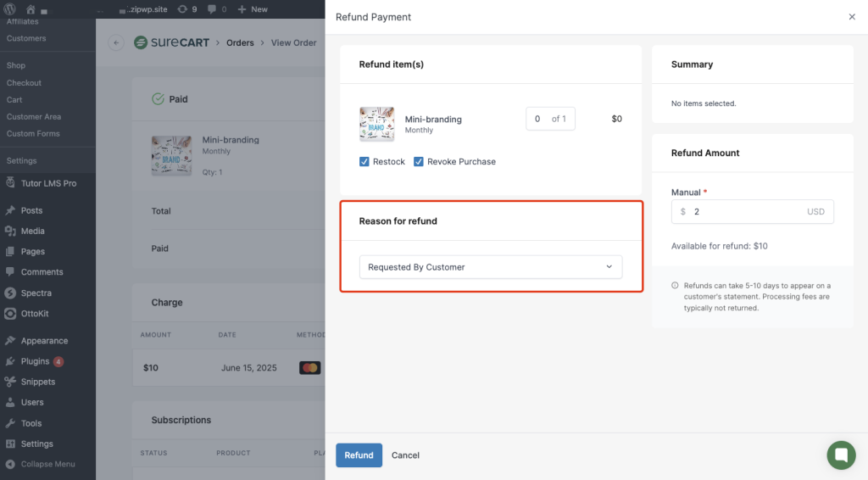Screen dimensions: 868x480
Task: Click the WordPress logo in admin bar
Action: 11,9
